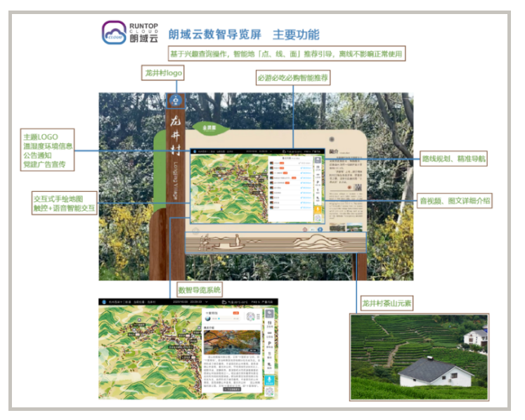Open the tea mountain house photo
Image resolution: width=525 pixels, height=420 pixels.
(419, 357)
